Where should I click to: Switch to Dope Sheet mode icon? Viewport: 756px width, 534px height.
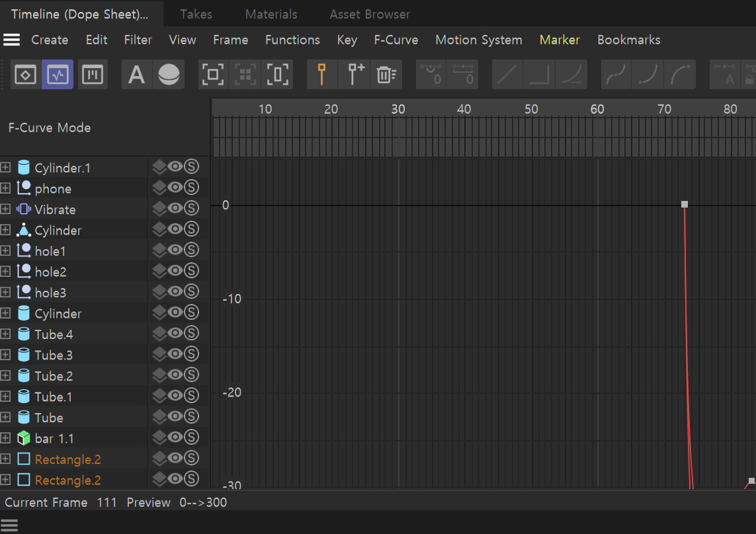click(25, 75)
